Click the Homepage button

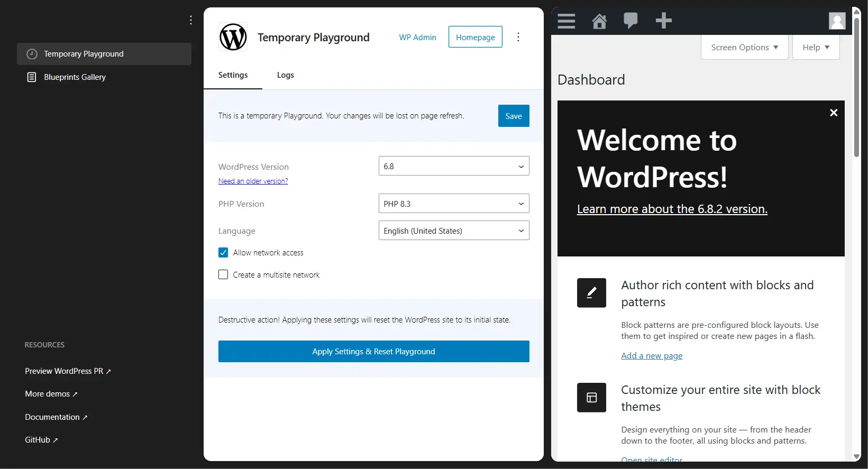[x=475, y=37]
